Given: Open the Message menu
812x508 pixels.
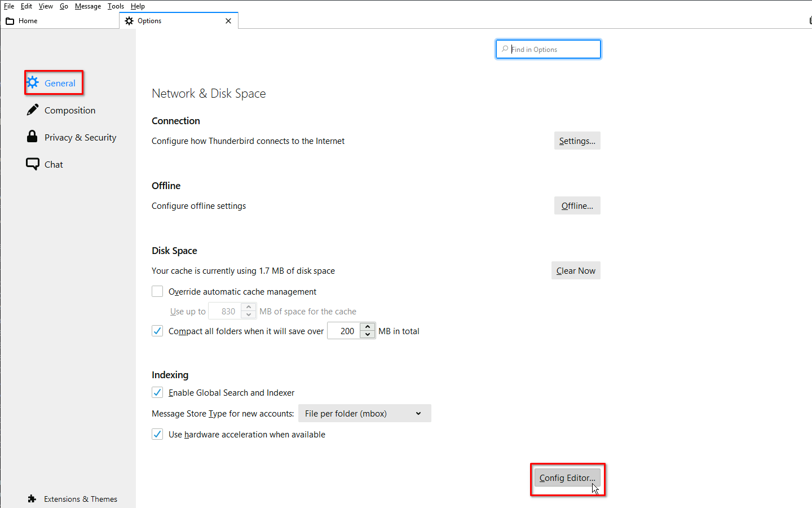Looking at the screenshot, I should [88, 6].
